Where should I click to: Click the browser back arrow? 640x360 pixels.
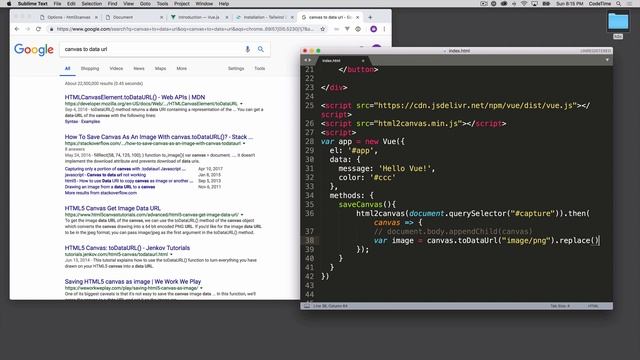17,29
